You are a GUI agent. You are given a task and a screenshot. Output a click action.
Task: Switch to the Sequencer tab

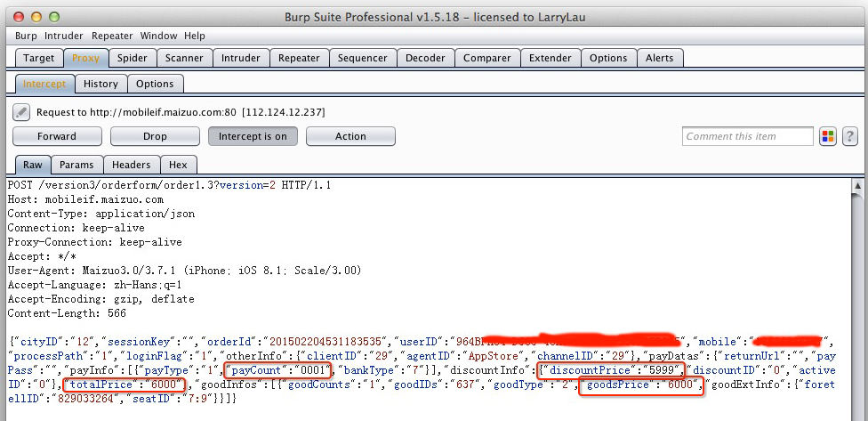pos(363,58)
